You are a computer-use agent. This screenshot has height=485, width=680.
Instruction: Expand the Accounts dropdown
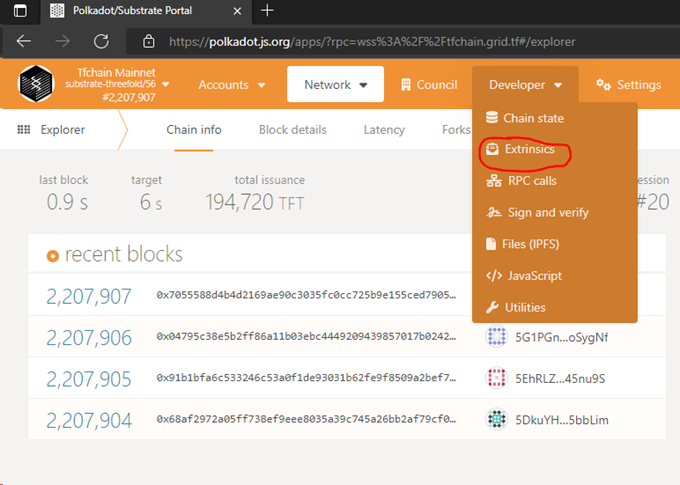point(232,85)
